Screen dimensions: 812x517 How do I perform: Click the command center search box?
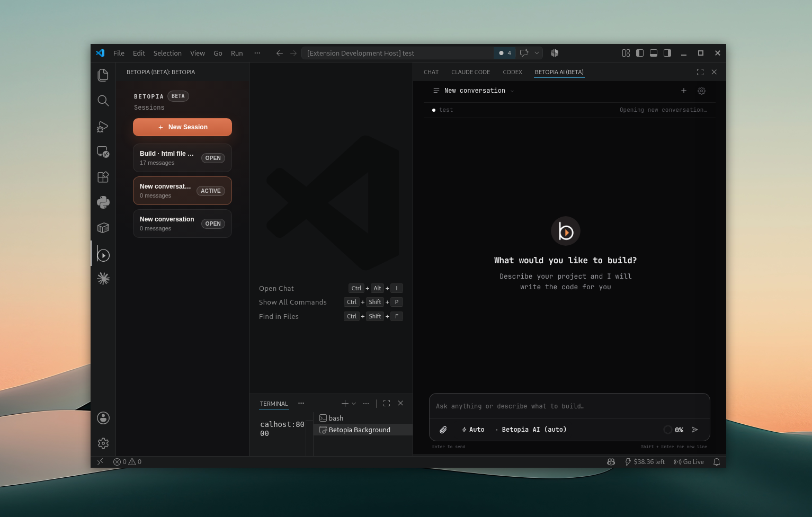[397, 53]
